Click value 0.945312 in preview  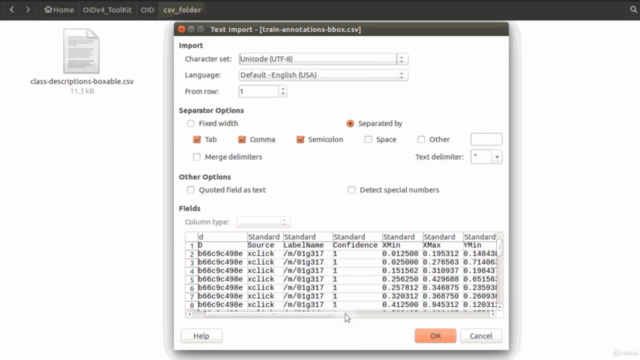tap(440, 304)
